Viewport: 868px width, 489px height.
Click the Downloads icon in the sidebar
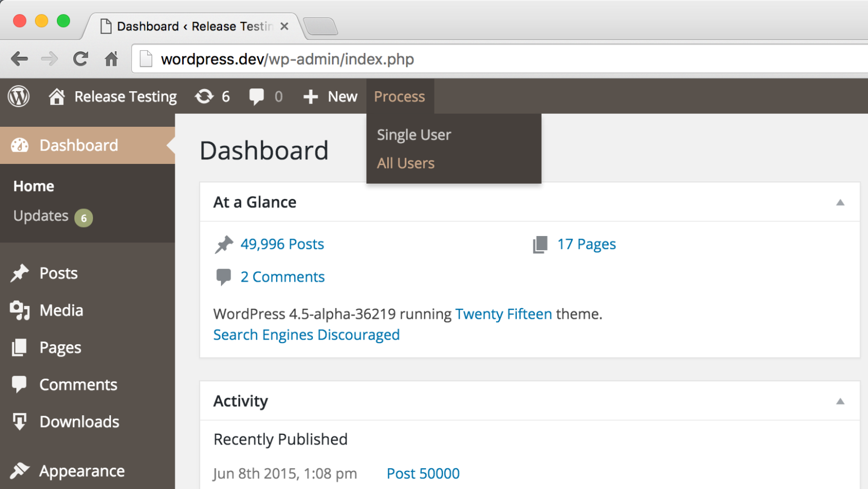click(20, 422)
